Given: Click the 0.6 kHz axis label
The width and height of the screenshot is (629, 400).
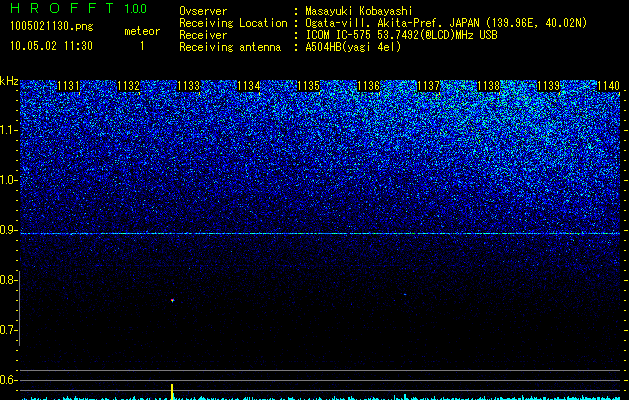Looking at the screenshot, I should [x=8, y=380].
